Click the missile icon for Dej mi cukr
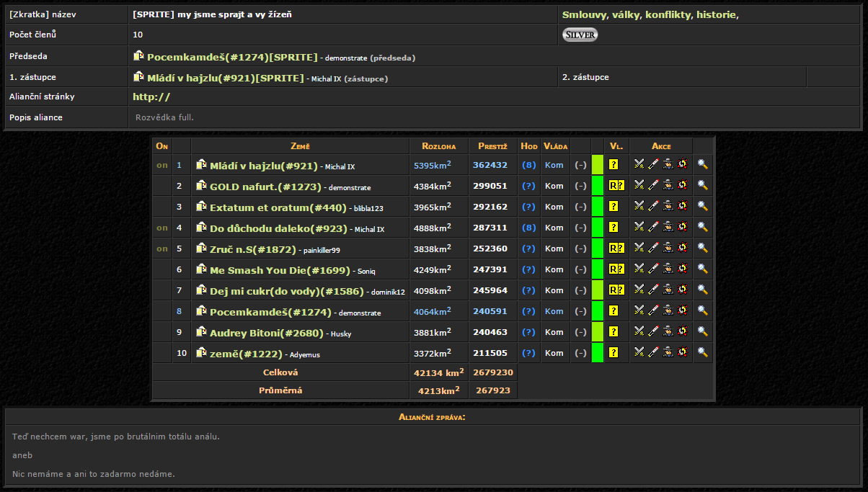Screen dimensions: 868x492 [653, 290]
